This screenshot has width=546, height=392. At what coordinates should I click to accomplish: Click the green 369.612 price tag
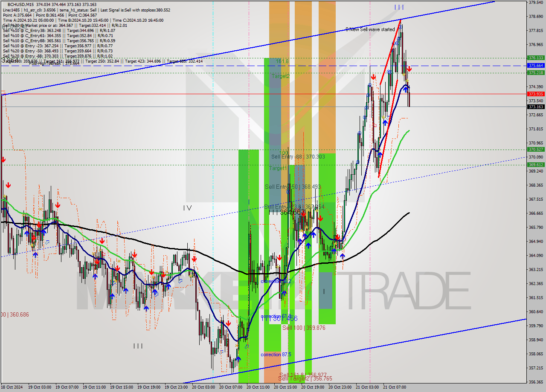coord(536,164)
